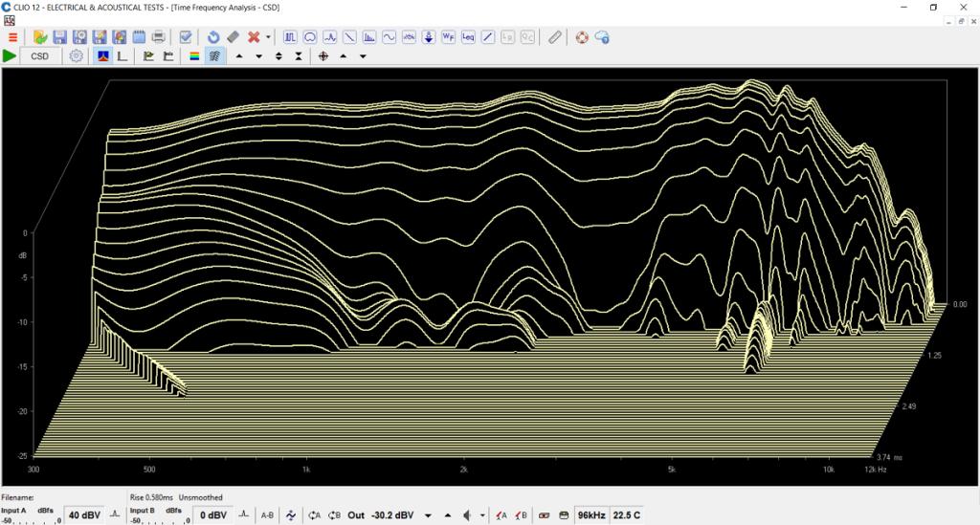
Task: Open the red hamburger main menu
Action: click(12, 37)
